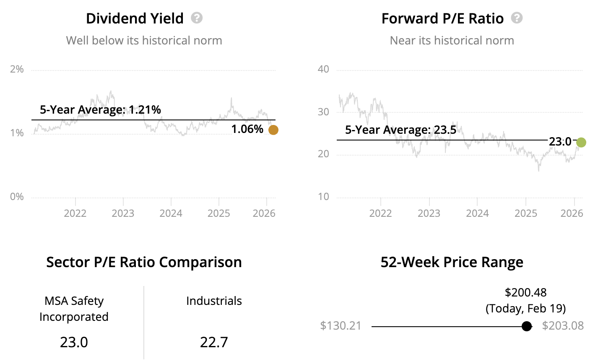The image size is (598, 364).
Task: Select the 5-Year Average 23.5 label
Action: 400,130
